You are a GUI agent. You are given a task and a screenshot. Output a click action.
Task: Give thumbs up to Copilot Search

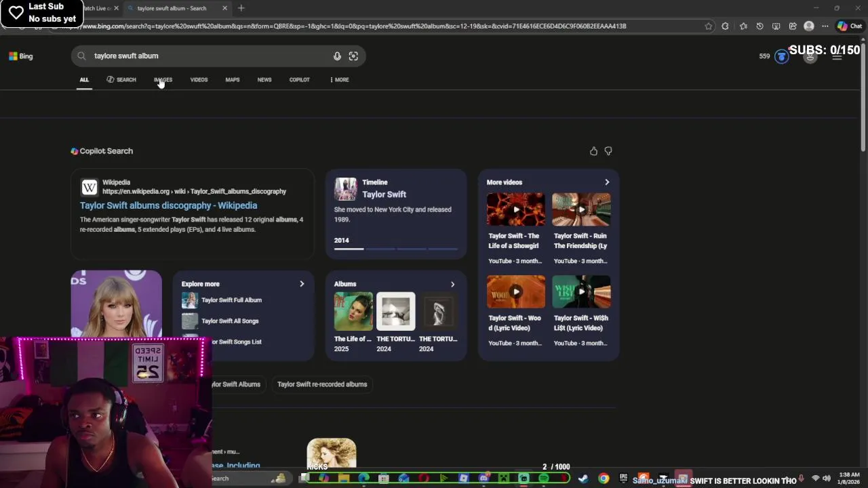point(593,151)
